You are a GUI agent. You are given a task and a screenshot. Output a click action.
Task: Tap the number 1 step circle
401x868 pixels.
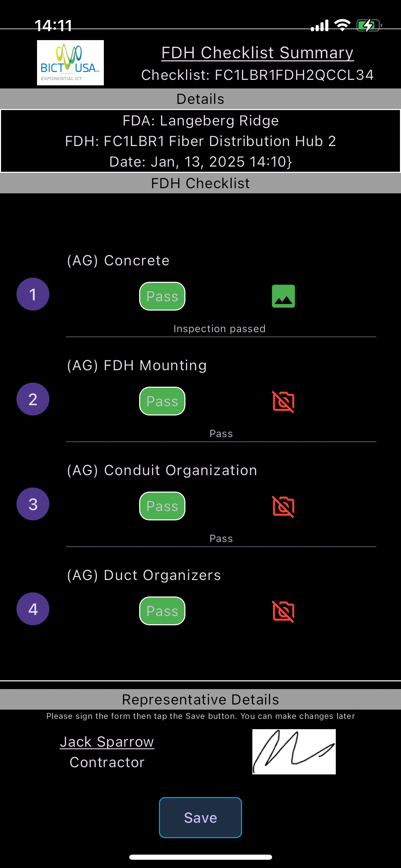pos(33,294)
